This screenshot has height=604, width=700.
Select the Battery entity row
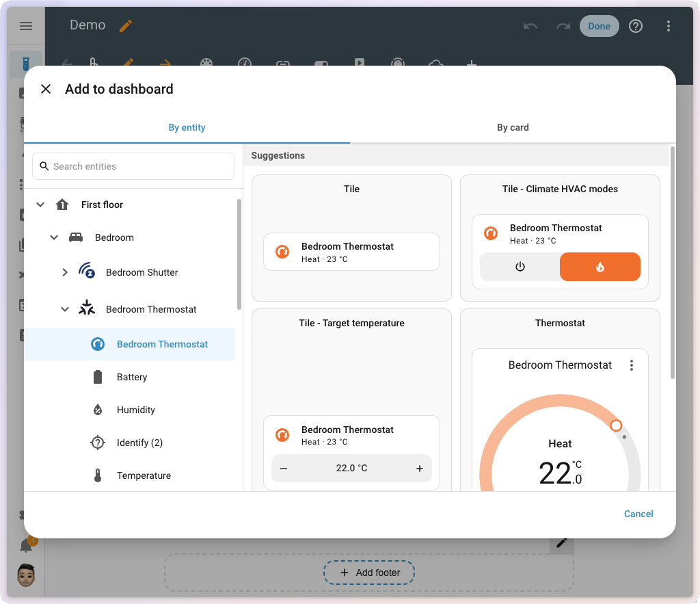130,377
